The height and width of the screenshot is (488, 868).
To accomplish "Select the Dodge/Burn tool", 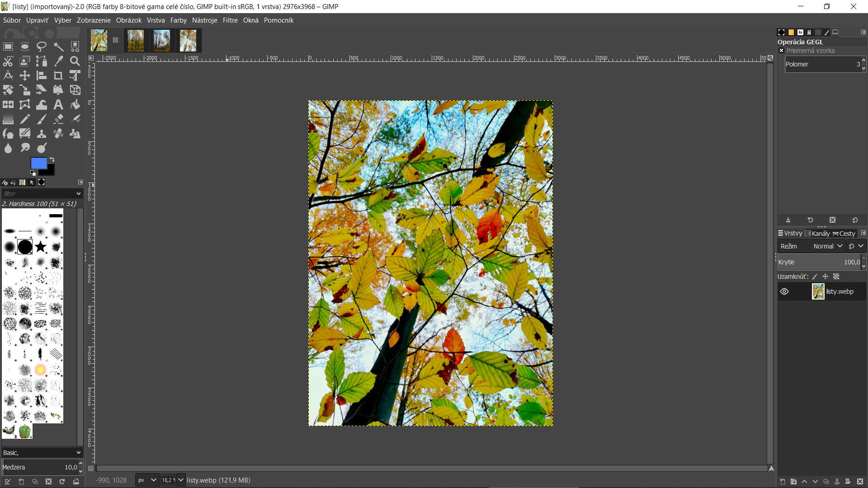I will pyautogui.click(x=42, y=148).
